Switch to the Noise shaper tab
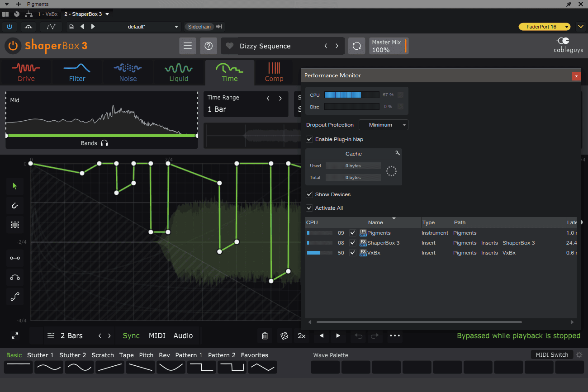 pyautogui.click(x=128, y=72)
